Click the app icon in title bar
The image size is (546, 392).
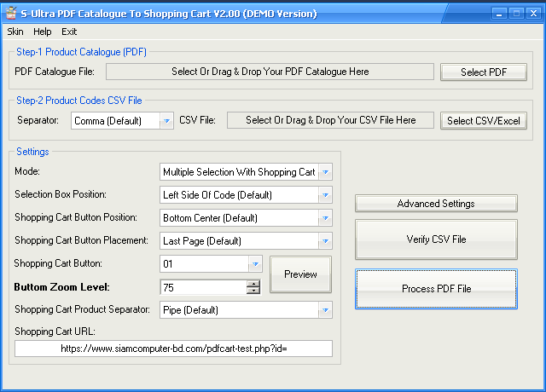pos(11,14)
